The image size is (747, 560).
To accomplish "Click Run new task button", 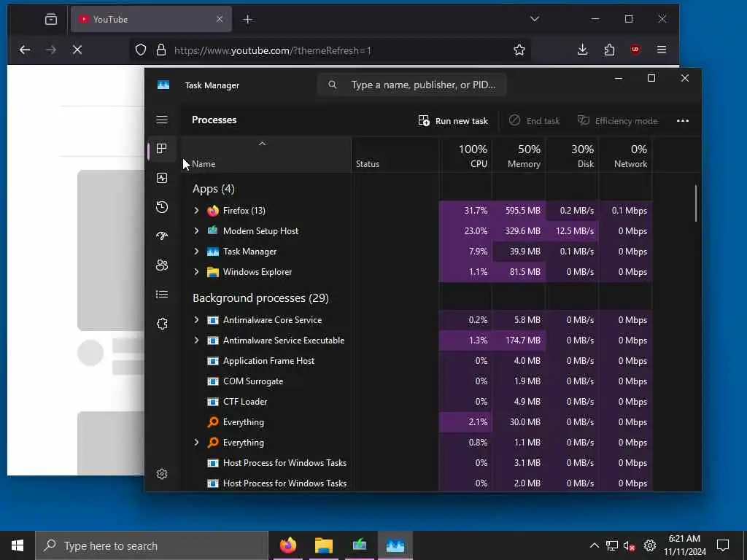I will coord(452,120).
